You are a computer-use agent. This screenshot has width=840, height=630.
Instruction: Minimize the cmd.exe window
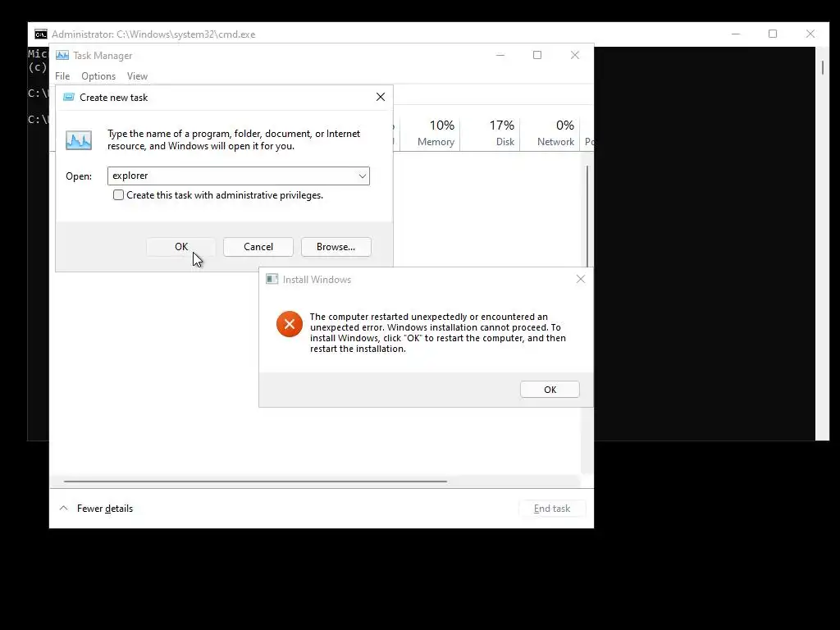pos(736,34)
